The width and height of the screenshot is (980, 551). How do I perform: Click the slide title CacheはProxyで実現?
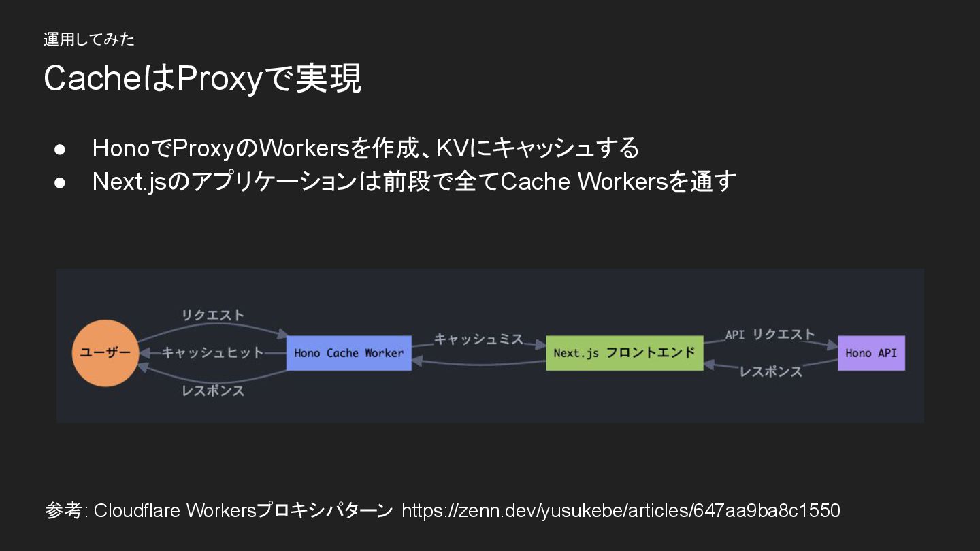click(202, 78)
